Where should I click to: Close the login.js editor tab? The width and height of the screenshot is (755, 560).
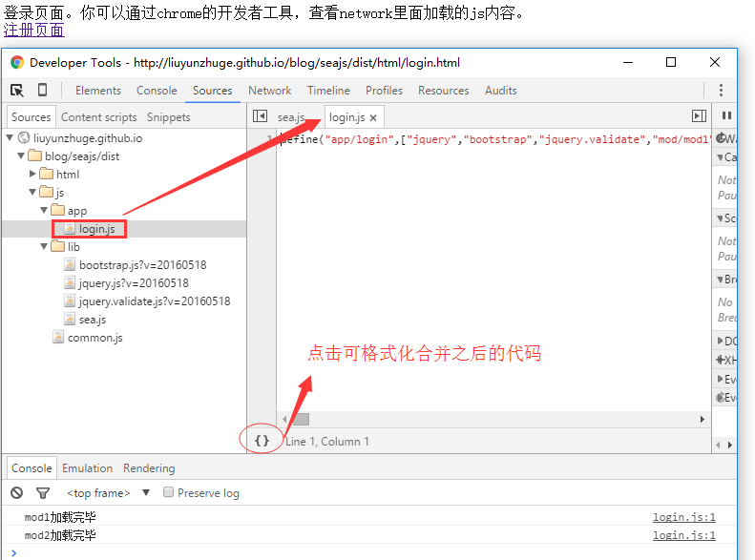coord(373,118)
